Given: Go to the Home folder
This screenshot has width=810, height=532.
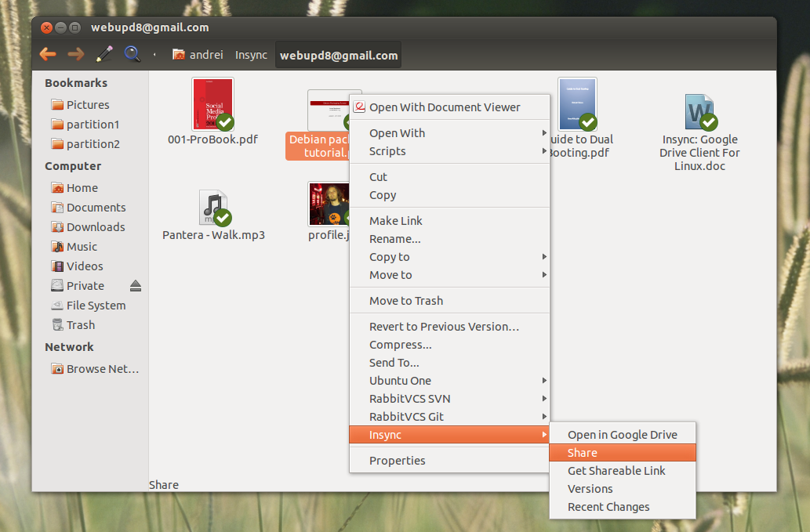Looking at the screenshot, I should [x=75, y=188].
